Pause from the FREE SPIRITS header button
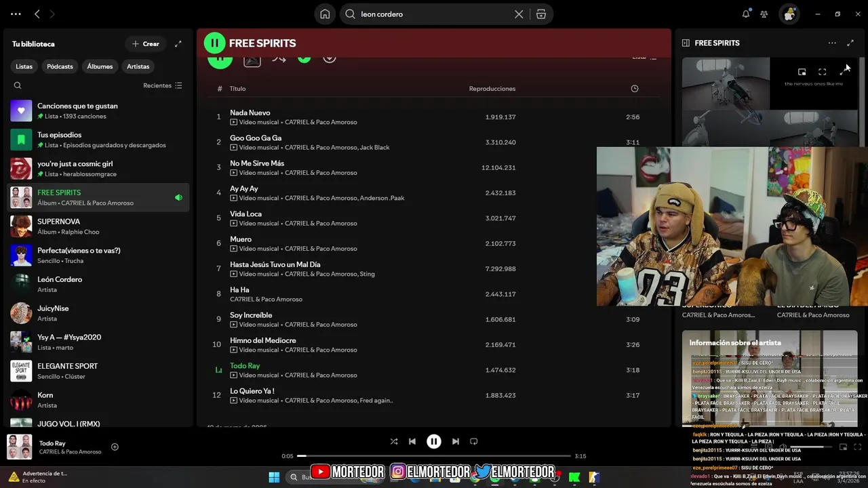Screen dimensions: 868x488 point(214,43)
